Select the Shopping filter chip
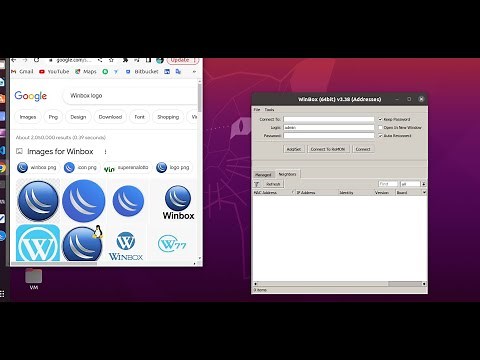The width and height of the screenshot is (480, 360). (x=168, y=117)
